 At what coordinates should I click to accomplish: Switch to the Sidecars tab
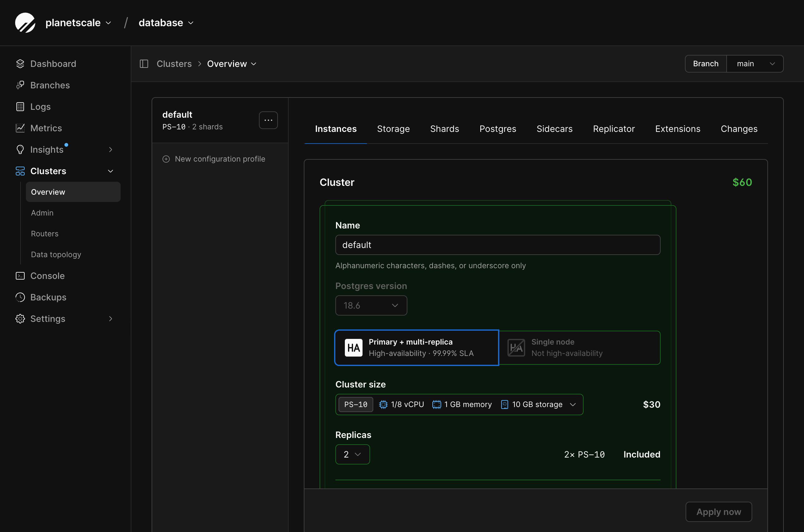[x=554, y=129]
